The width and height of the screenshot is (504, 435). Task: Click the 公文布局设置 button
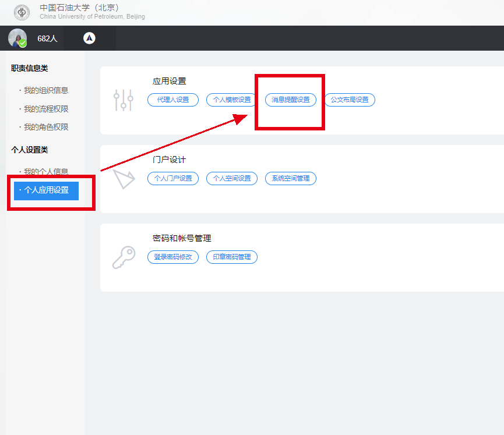tap(350, 100)
